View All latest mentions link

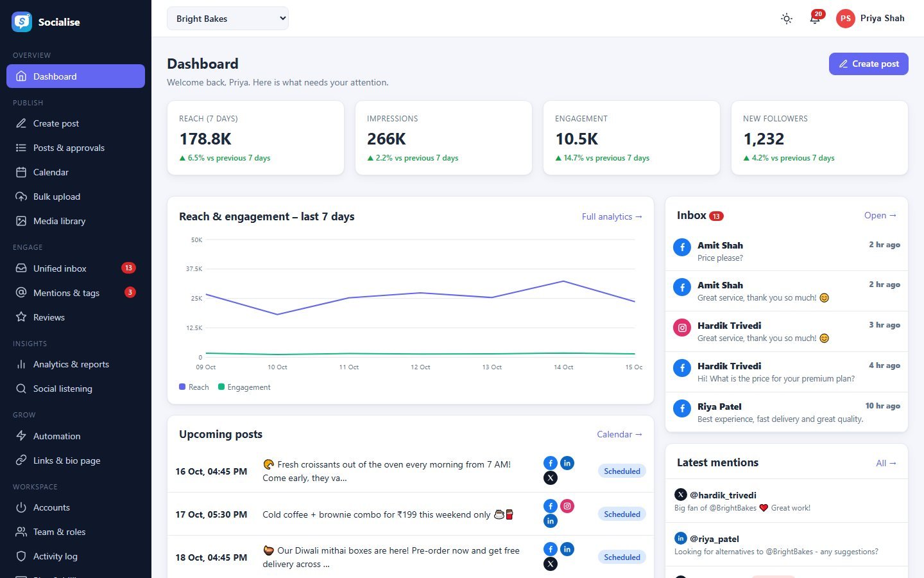886,462
